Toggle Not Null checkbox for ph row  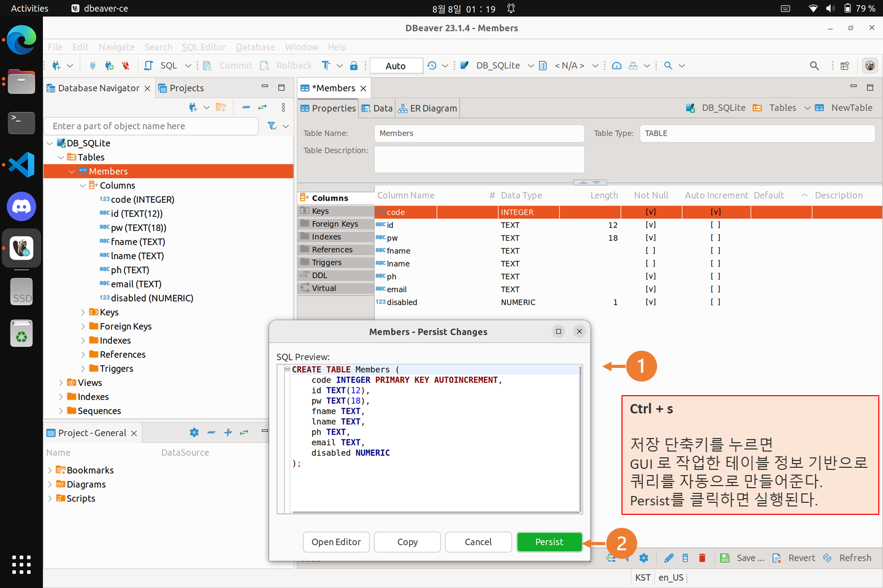[650, 276]
